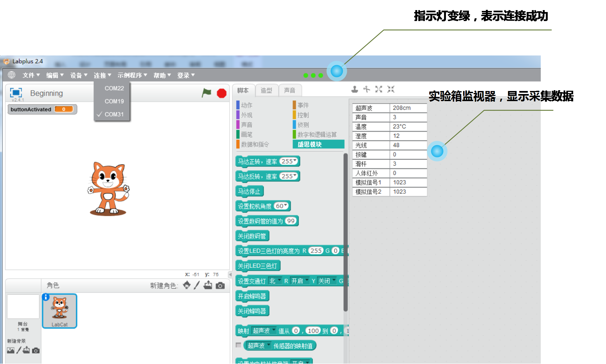Paint new backdrop brush icon
This screenshot has height=364, width=606.
(x=19, y=350)
